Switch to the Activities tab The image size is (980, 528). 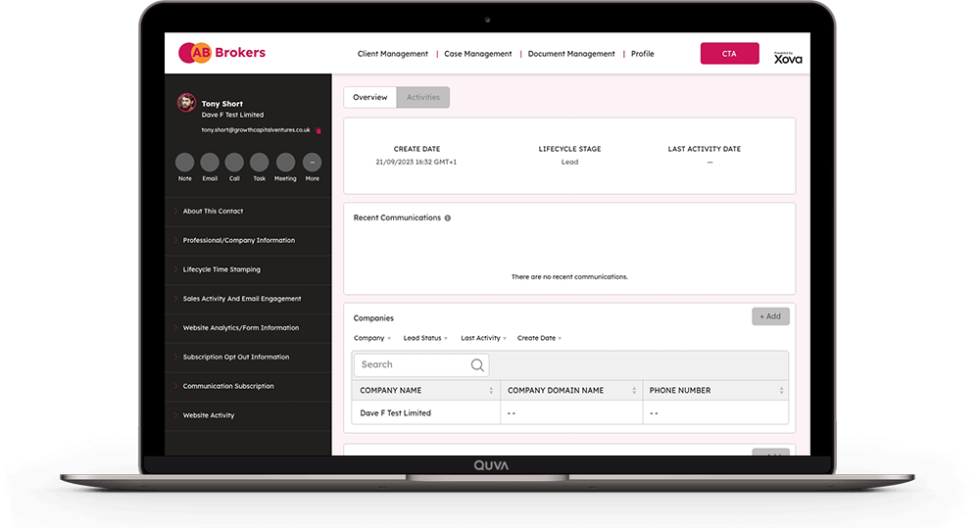click(423, 98)
